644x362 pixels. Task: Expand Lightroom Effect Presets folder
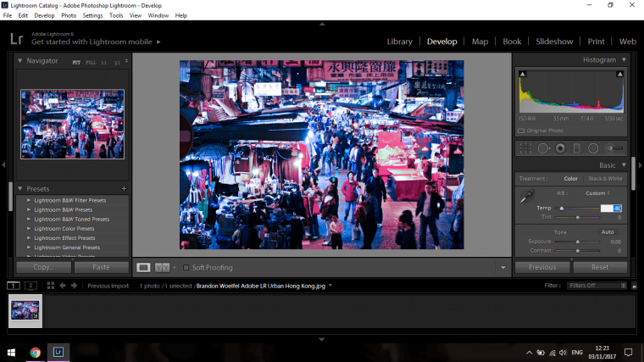tap(28, 238)
